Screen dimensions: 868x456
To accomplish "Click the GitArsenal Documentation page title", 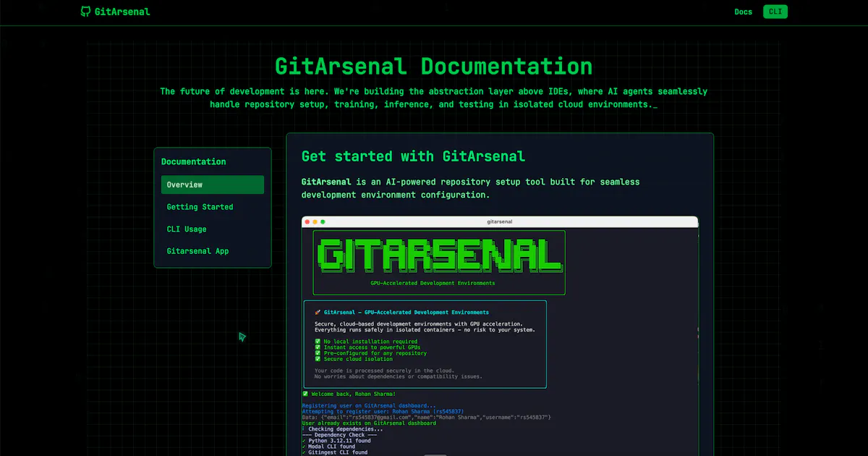I will tap(433, 67).
